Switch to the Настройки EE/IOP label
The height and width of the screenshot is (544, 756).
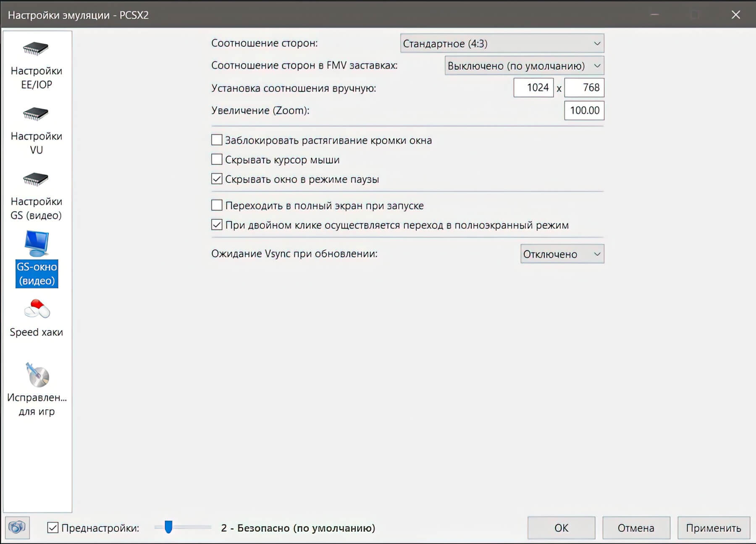tap(37, 78)
